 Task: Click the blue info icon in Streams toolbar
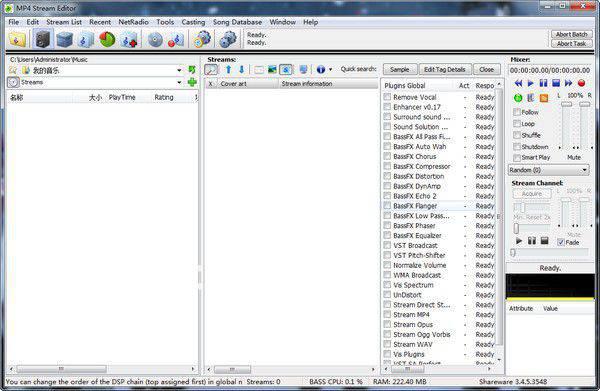pyautogui.click(x=321, y=69)
